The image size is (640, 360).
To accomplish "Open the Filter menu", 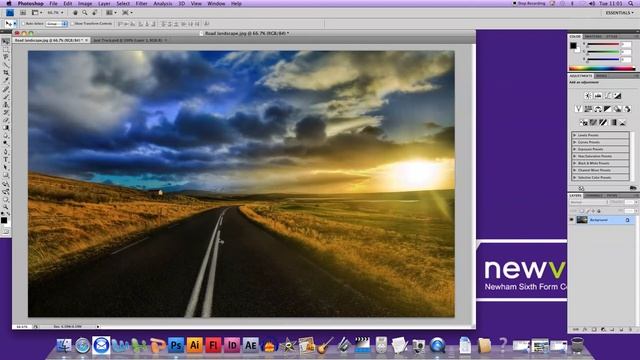I will coord(141,4).
